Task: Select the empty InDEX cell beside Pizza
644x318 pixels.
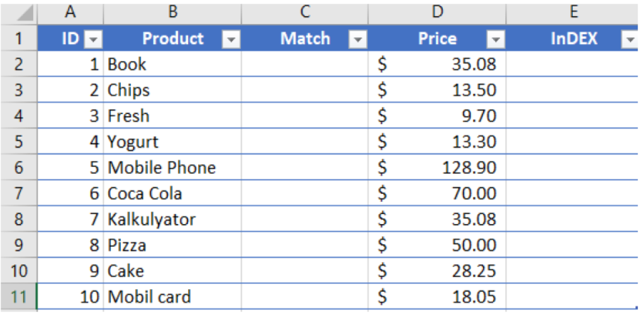Action: (572, 245)
